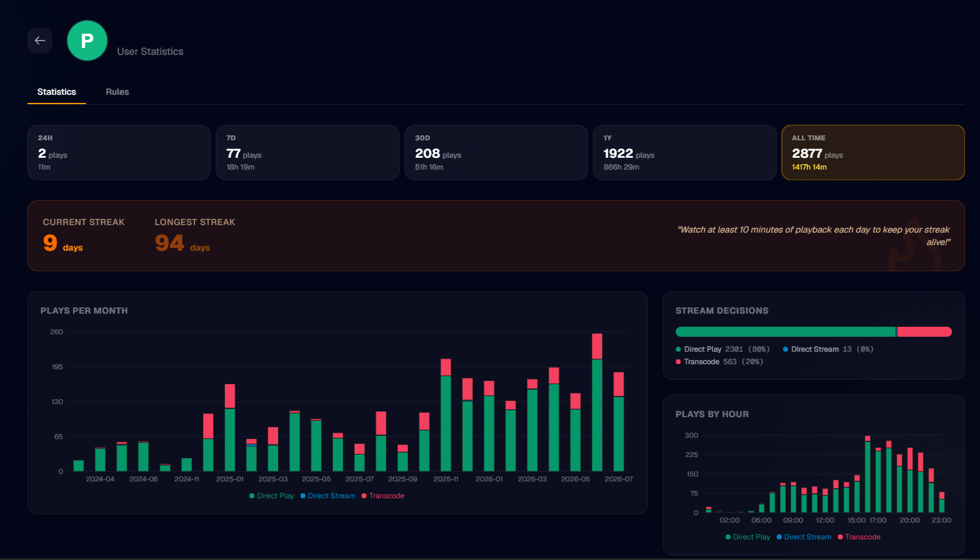Click the PLAYS PER MONTH heading
Viewport: 980px width, 560px height.
click(x=84, y=311)
